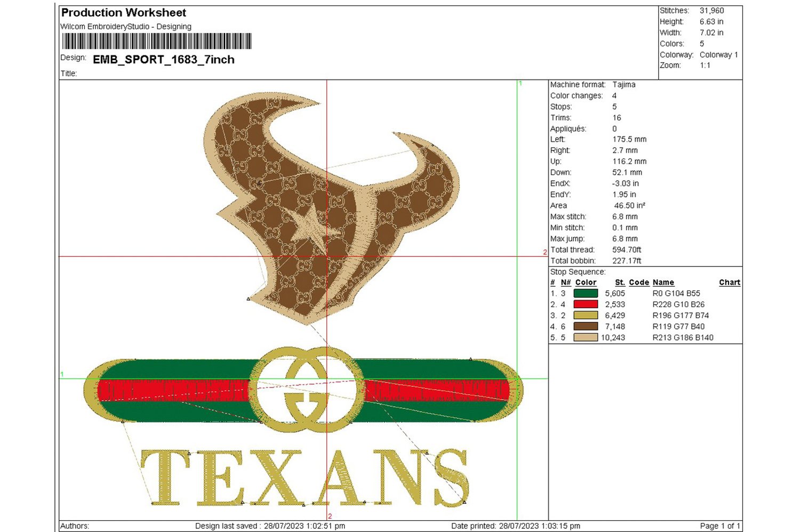This screenshot has width=800, height=532.
Task: Select the EndY value "1.95 in"
Action: [x=625, y=195]
